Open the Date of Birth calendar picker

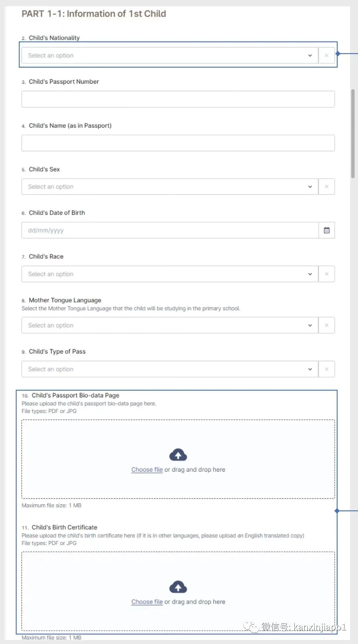pyautogui.click(x=327, y=230)
